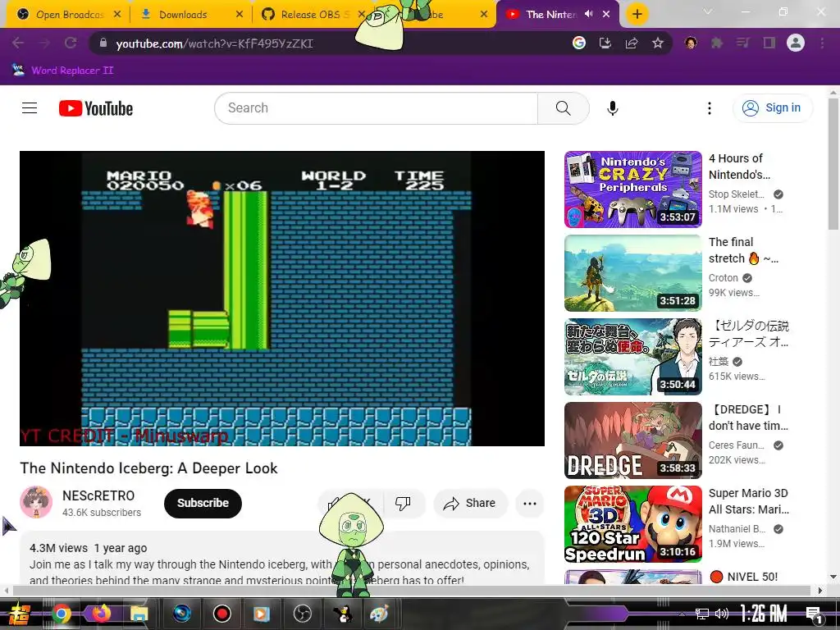Open Nintendo's Crazy Peripherals thumbnail
Viewport: 840px width, 630px height.
point(632,189)
